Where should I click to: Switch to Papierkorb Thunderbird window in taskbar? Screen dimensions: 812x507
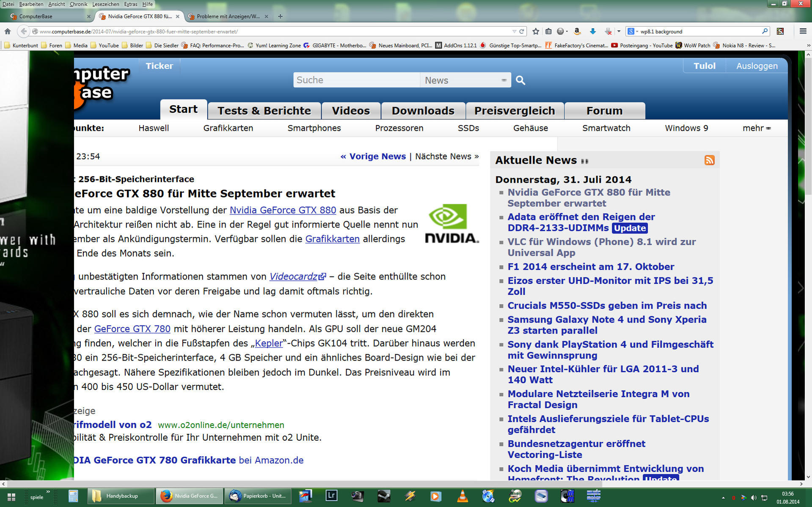click(x=258, y=496)
